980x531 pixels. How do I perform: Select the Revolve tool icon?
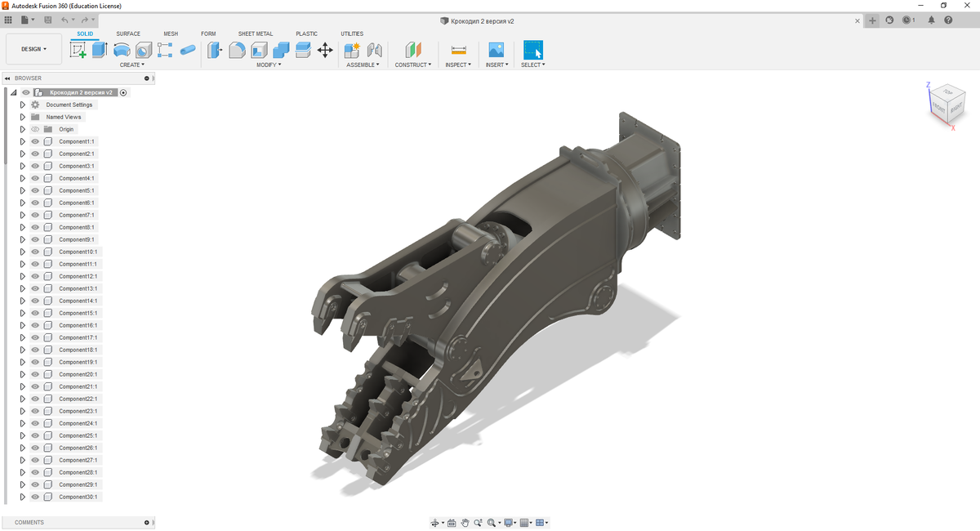(x=122, y=50)
